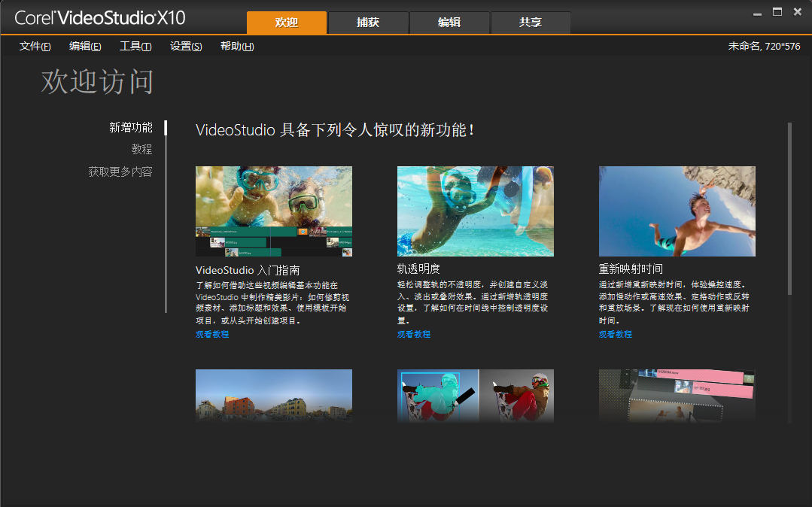
Task: Click 观看教程 under VideoStudio 入门指南
Action: click(212, 334)
